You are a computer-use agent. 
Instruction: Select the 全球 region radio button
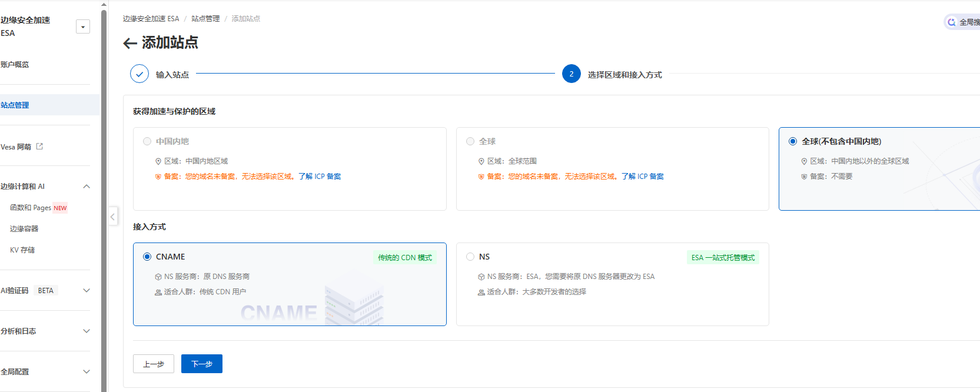[470, 141]
